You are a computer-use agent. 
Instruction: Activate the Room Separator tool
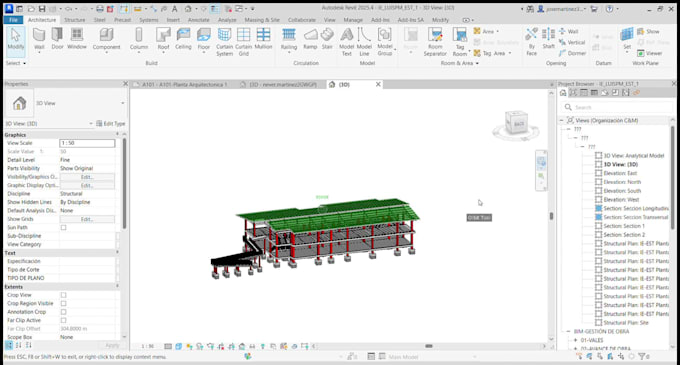(x=435, y=42)
